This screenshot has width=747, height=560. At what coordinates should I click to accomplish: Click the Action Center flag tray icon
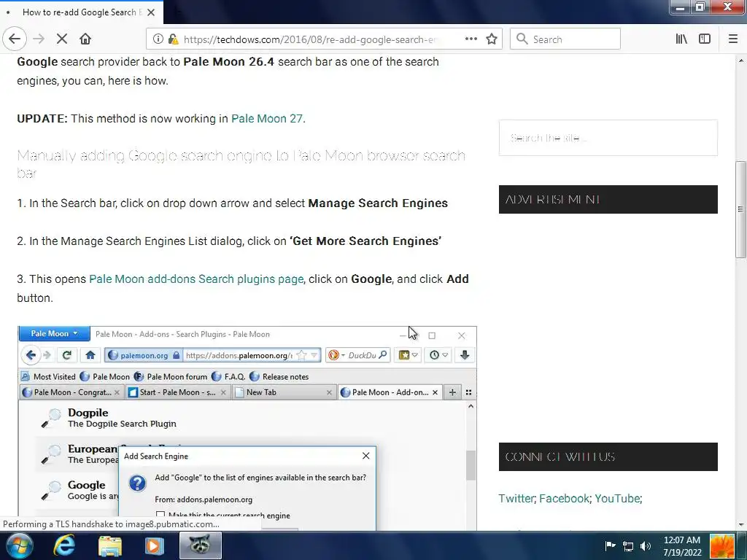pyautogui.click(x=610, y=546)
